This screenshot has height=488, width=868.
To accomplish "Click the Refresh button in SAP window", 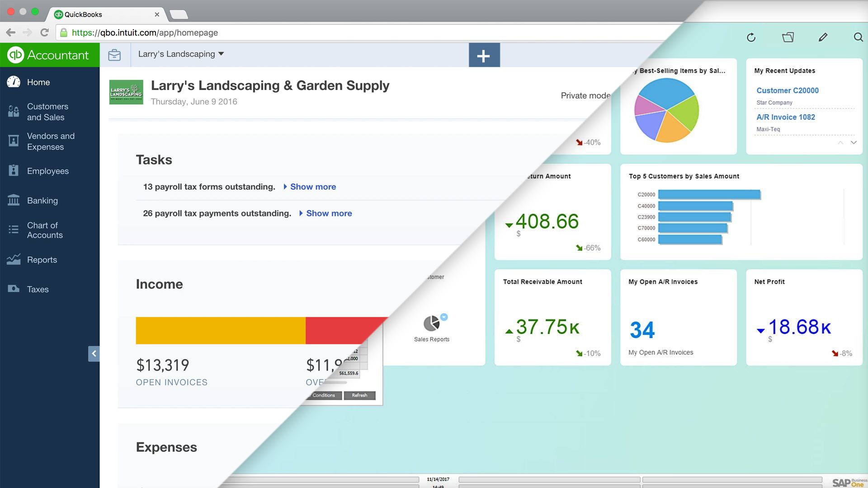I will 359,395.
